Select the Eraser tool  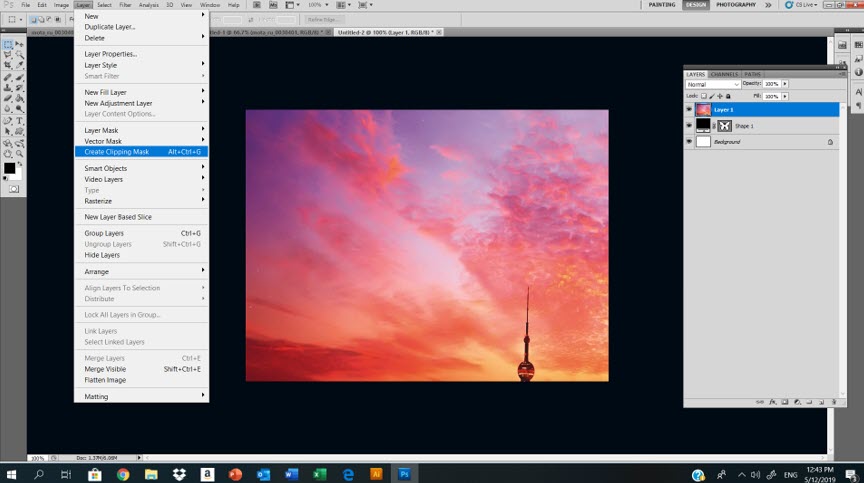click(x=8, y=99)
